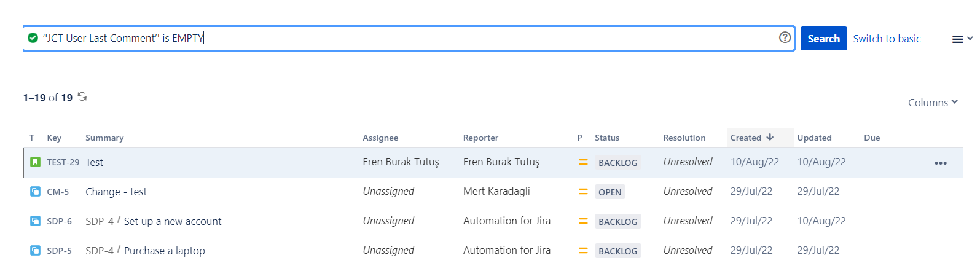Click the BACKLOG status of SDP-5
Screen dimensions: 980x263
pyautogui.click(x=618, y=251)
